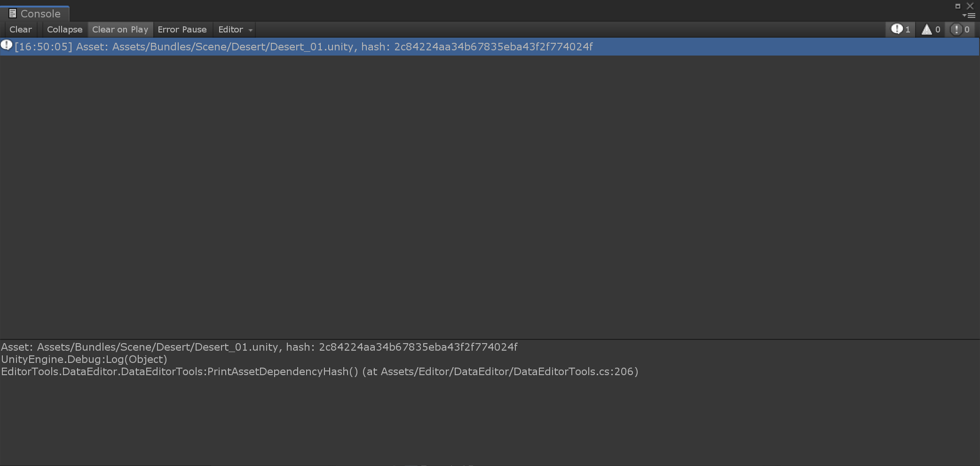Select the 16:50:05 Desert_01.unity log entry
980x466 pixels.
tap(490, 47)
